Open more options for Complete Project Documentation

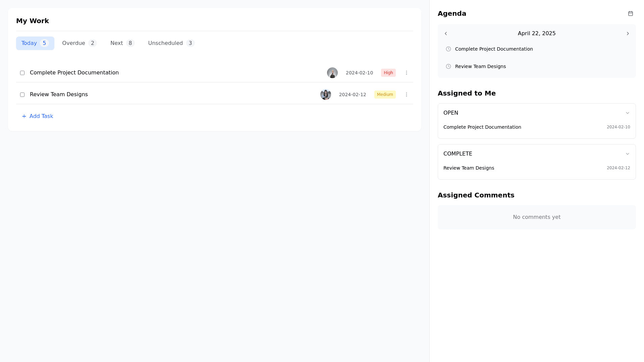(x=406, y=73)
